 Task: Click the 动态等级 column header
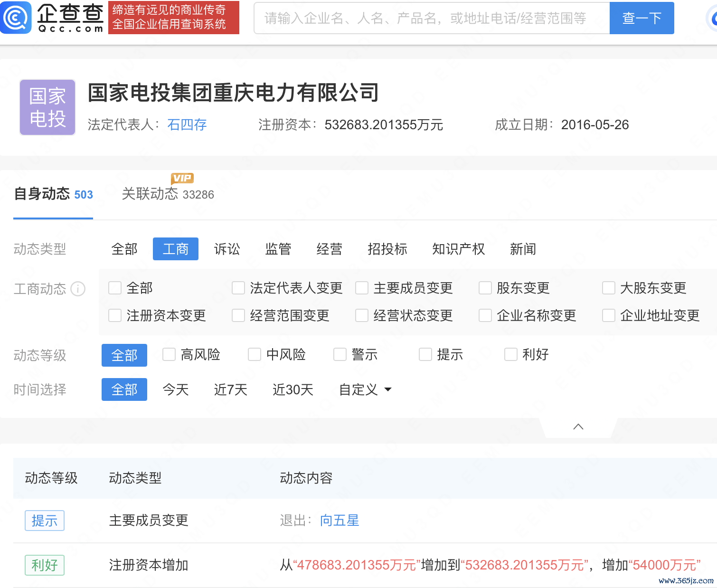tap(51, 478)
